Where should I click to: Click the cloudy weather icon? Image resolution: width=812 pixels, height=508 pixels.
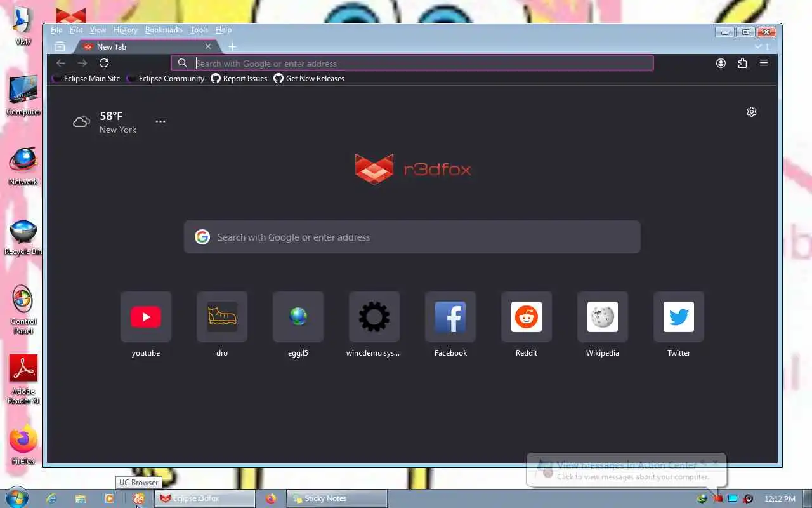81,122
